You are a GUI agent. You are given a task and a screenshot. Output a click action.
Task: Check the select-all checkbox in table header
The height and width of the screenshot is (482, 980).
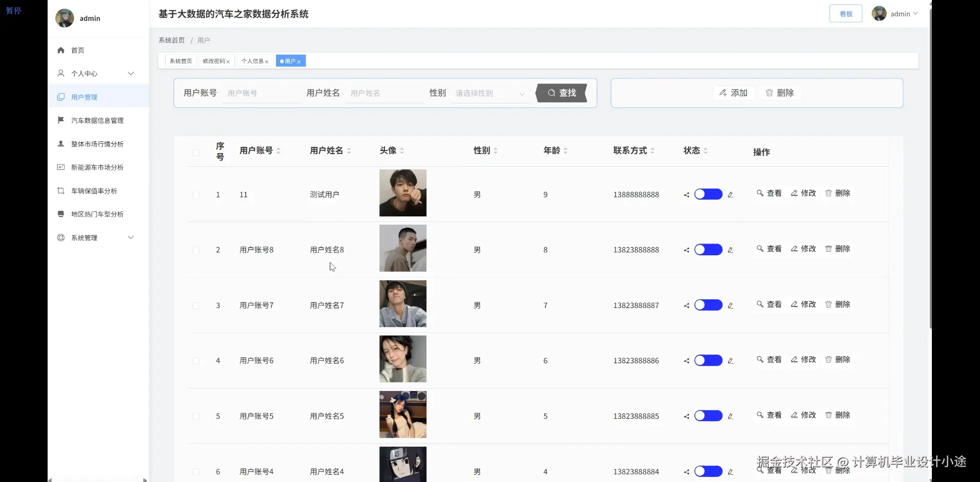pos(196,152)
